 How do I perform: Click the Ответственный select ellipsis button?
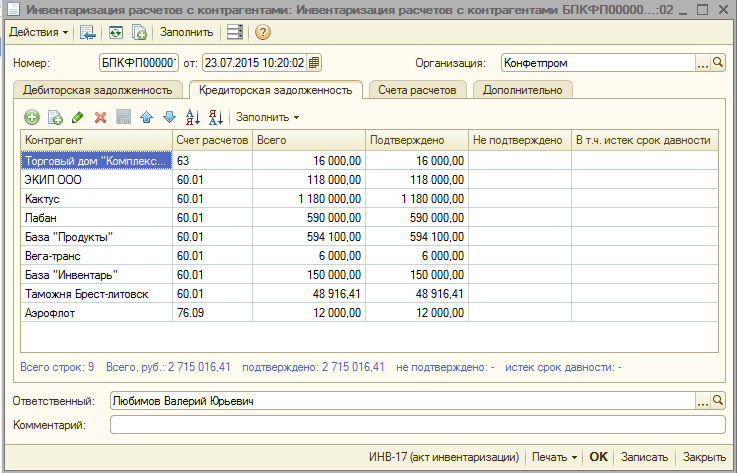coord(702,401)
